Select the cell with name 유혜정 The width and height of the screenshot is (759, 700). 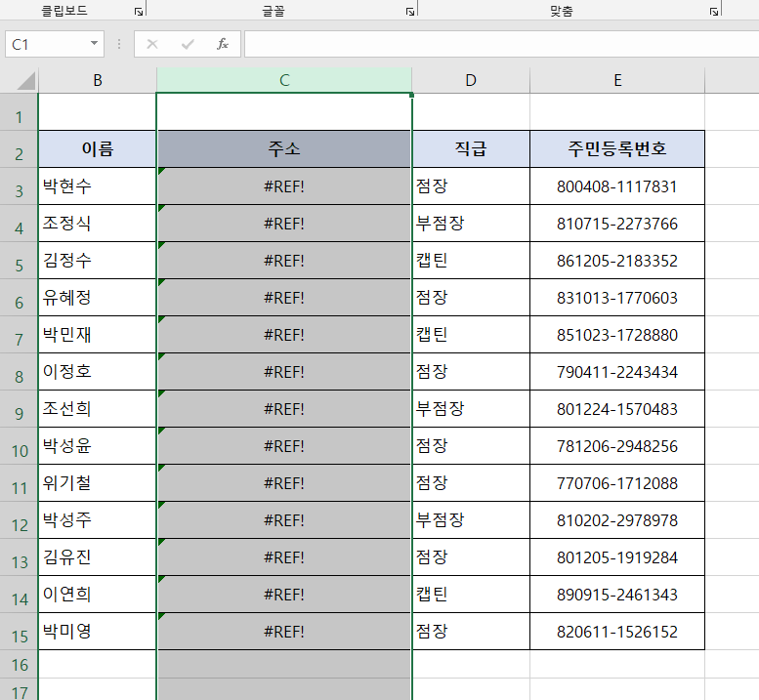[98, 298]
